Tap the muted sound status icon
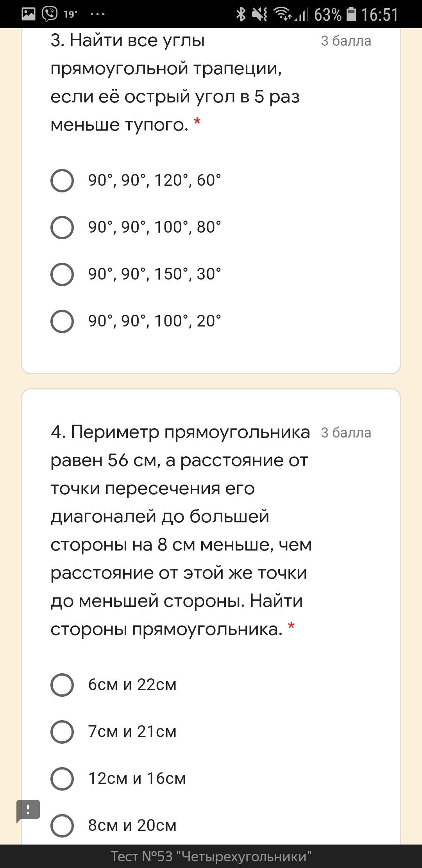 click(x=259, y=14)
